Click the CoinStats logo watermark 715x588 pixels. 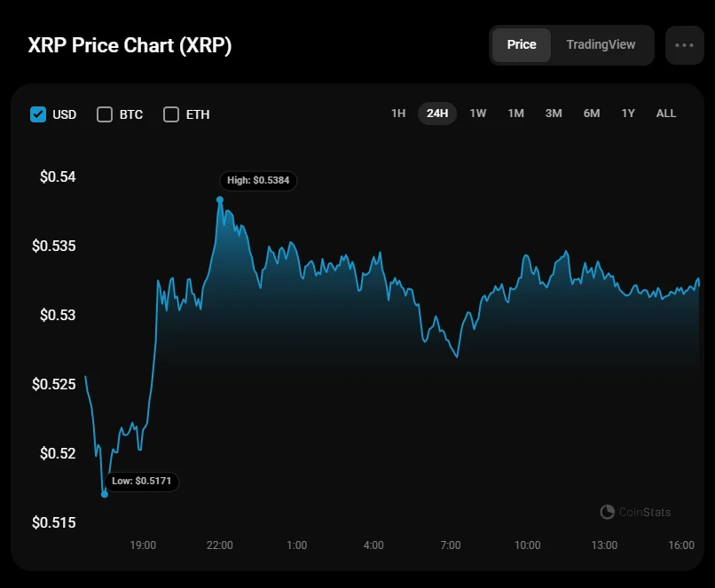pos(635,512)
